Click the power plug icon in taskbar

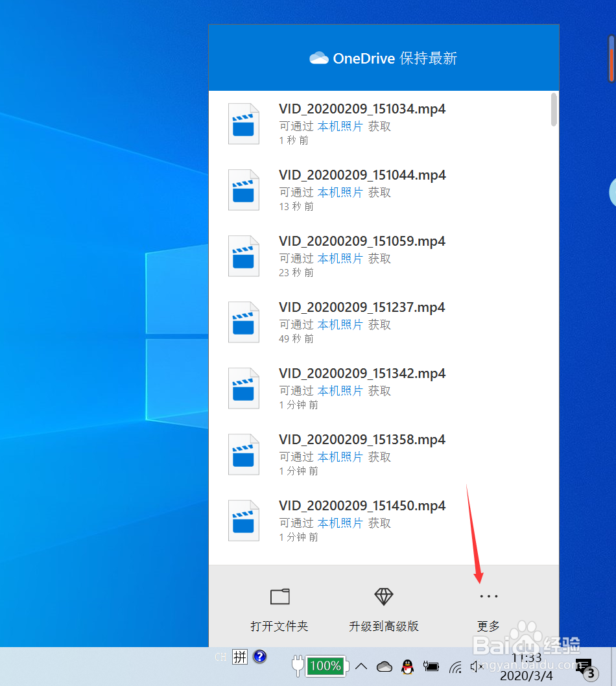coord(298,666)
